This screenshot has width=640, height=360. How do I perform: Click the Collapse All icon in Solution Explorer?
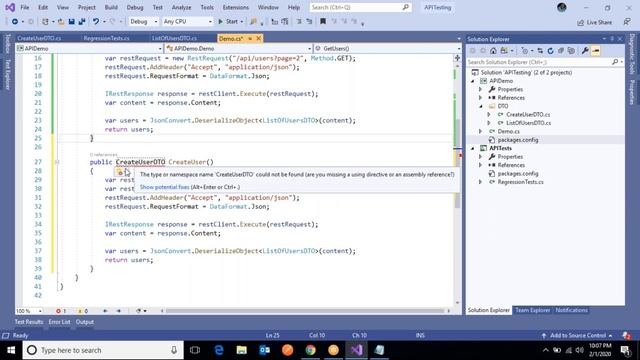click(561, 51)
